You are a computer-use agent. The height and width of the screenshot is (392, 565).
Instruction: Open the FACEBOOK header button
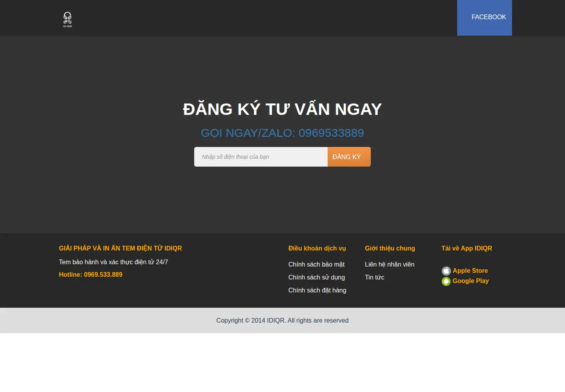pyautogui.click(x=485, y=18)
